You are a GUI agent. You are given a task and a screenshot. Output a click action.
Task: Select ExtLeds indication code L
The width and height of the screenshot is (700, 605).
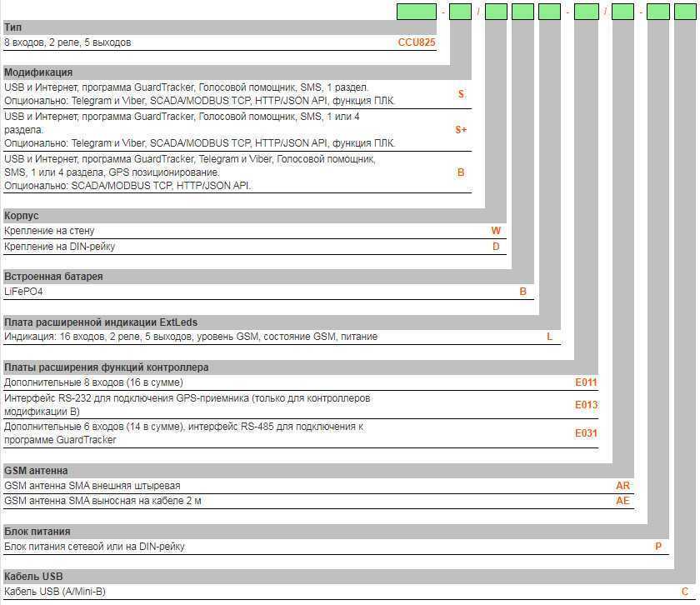tap(549, 337)
